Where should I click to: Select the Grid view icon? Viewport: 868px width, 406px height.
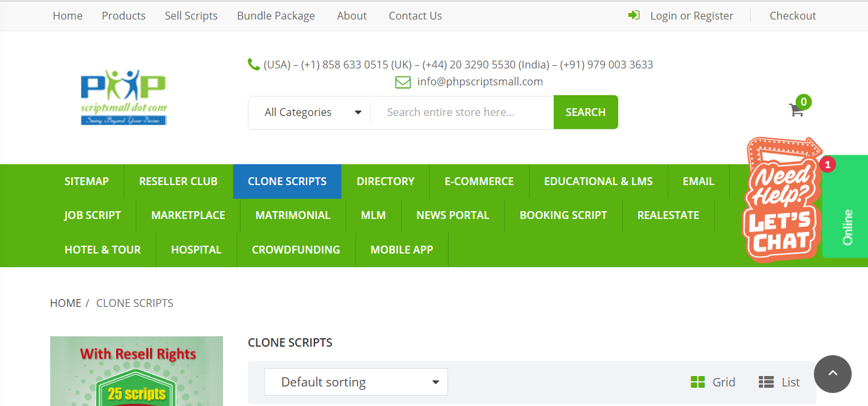(698, 382)
